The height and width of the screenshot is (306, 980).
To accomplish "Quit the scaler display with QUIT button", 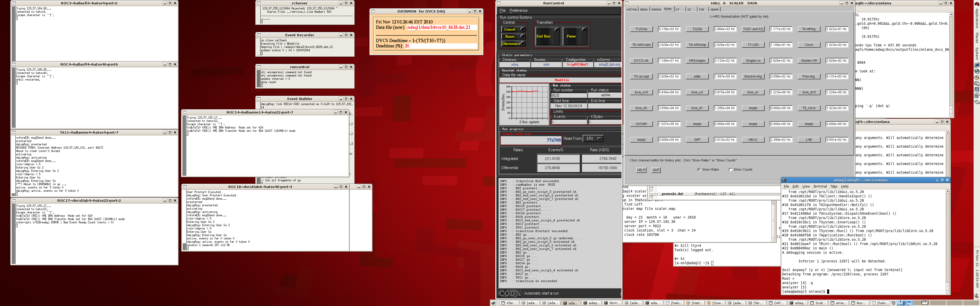I will click(656, 170).
